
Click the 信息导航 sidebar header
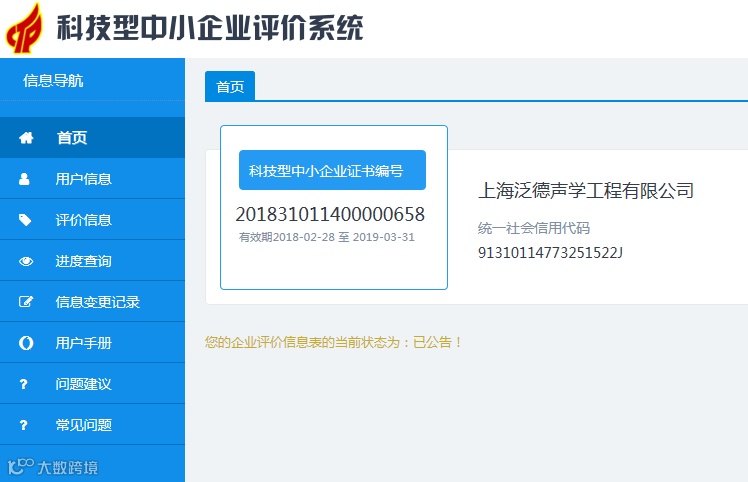[x=53, y=80]
